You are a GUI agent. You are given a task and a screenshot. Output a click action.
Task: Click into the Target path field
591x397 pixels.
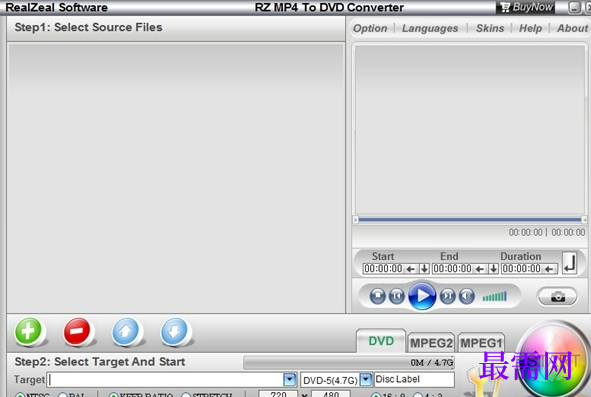pos(165,379)
